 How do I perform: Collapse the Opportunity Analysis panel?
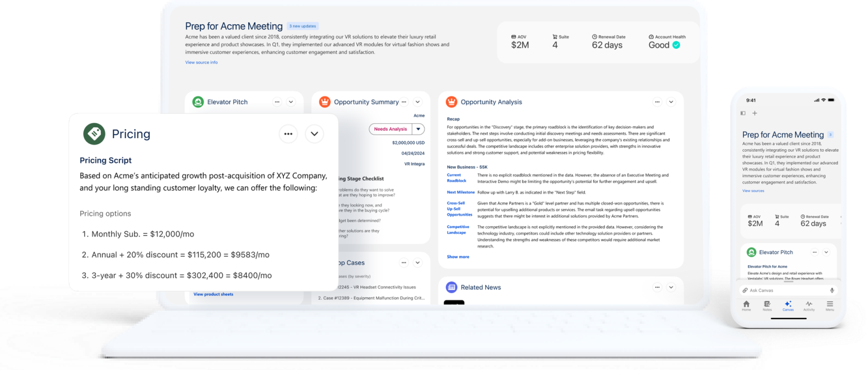(671, 102)
